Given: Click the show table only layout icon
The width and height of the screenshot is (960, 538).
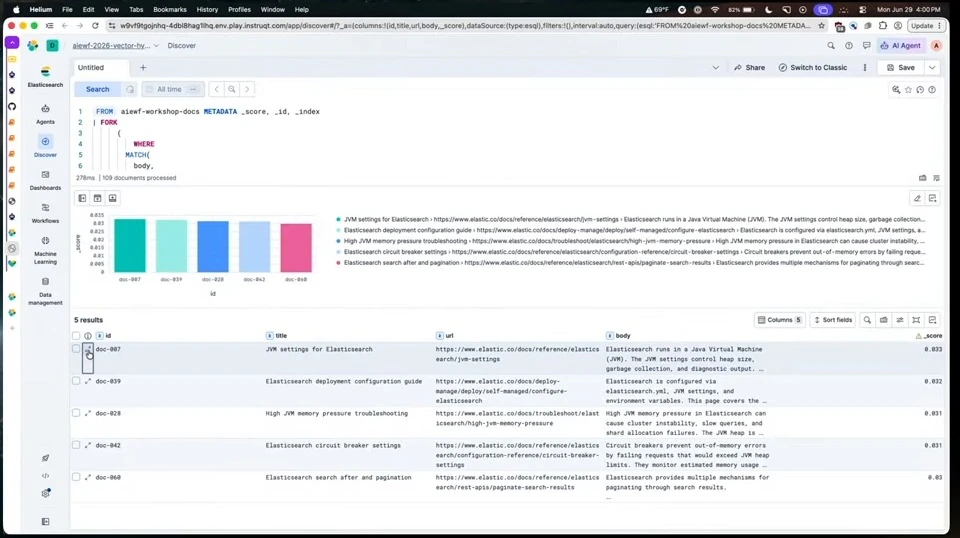Looking at the screenshot, I should 113,198.
